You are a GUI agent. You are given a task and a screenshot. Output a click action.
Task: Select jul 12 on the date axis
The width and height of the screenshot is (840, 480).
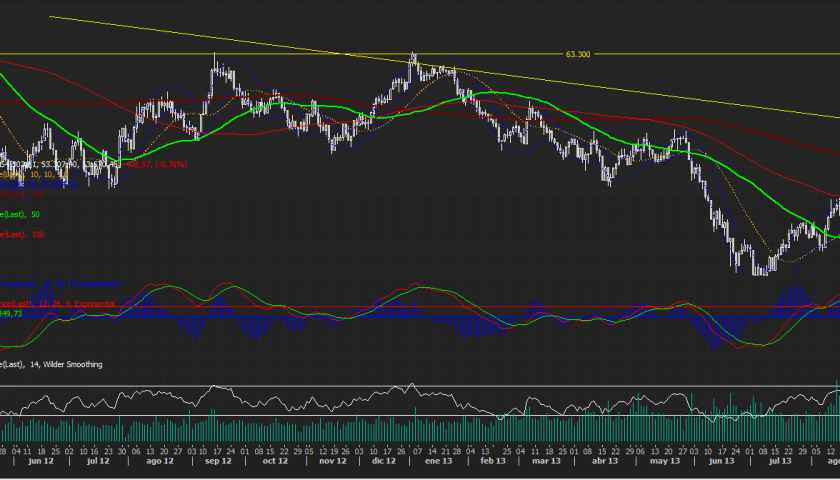click(x=98, y=464)
